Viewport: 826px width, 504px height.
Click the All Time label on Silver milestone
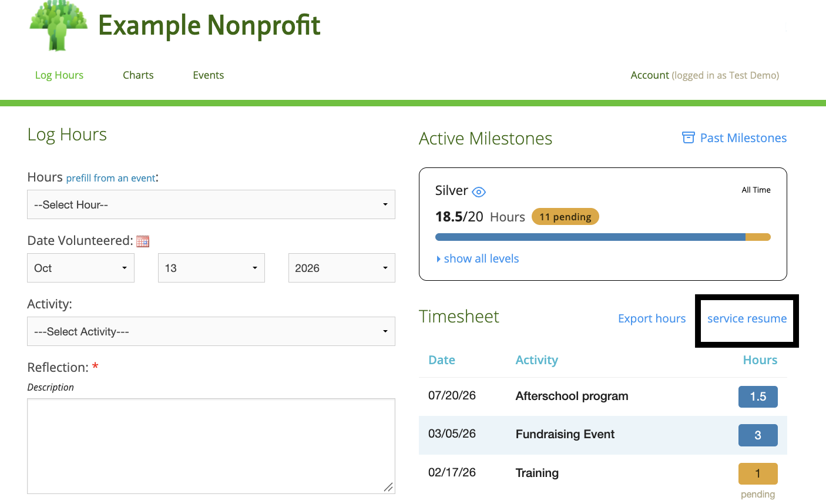[x=756, y=190]
